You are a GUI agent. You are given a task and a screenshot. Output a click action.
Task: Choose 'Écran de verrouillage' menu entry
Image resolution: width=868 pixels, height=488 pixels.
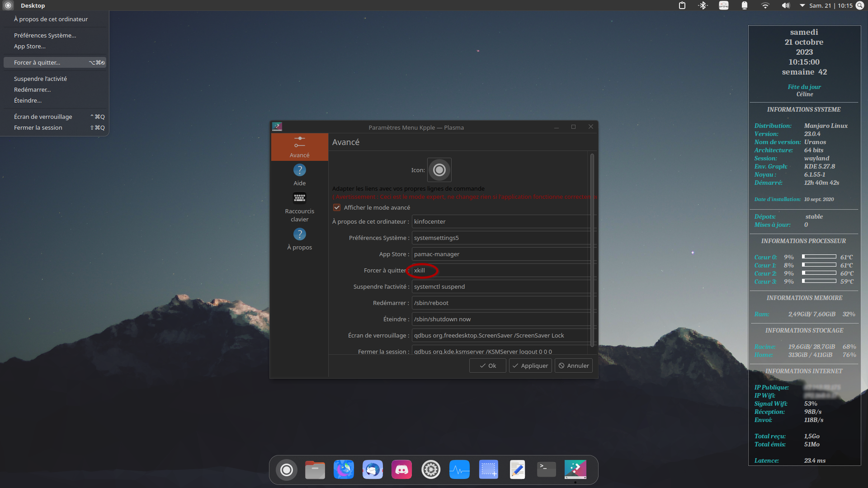(x=55, y=117)
